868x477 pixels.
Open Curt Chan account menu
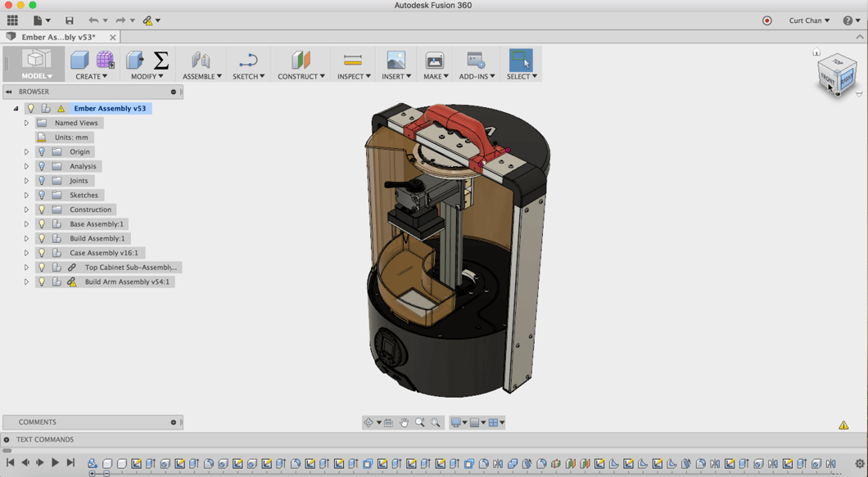point(809,20)
